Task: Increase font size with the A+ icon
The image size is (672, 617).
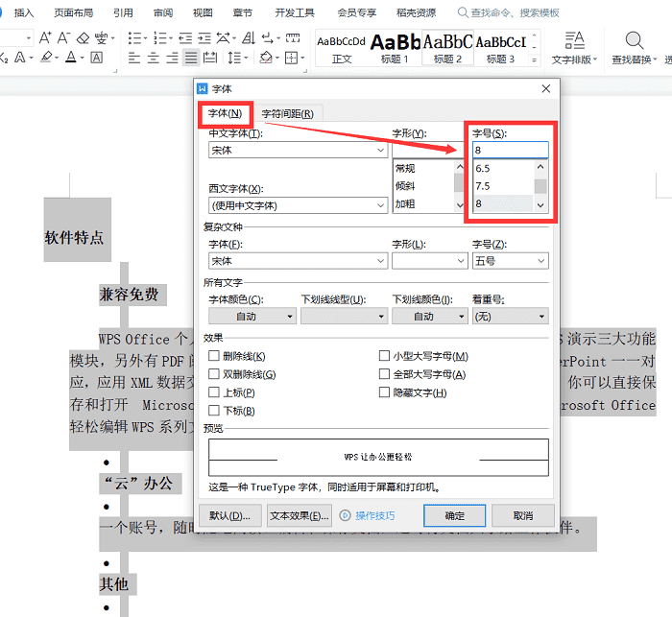Action: [x=45, y=37]
